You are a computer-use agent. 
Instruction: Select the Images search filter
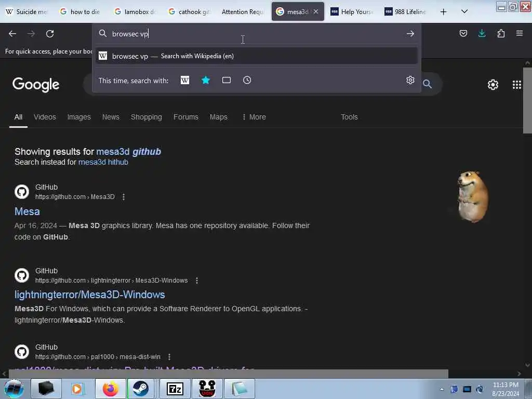point(79,117)
